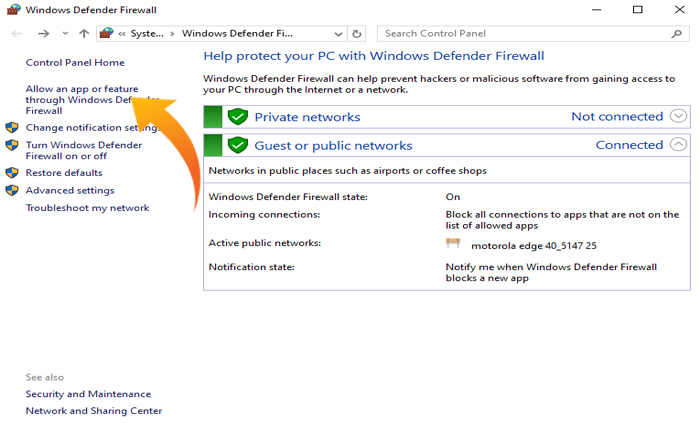Click the motorola edge network bench icon
700x430 pixels.
click(x=453, y=243)
